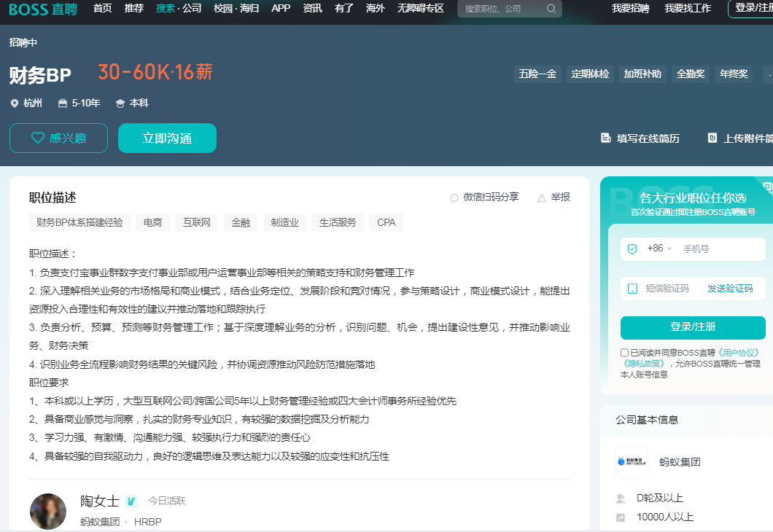773x532 pixels.
Task: Open the +86 country code dropdown
Action: click(x=659, y=249)
